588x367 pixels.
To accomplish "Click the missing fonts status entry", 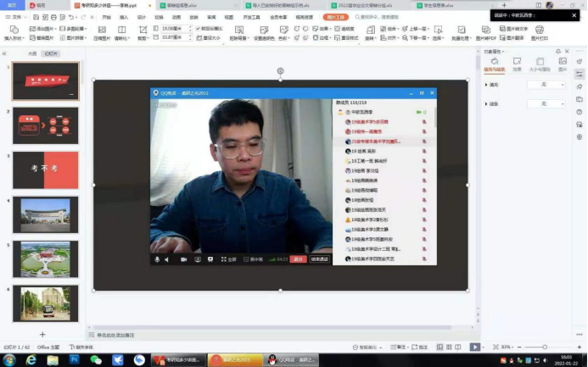I will pyautogui.click(x=81, y=348).
